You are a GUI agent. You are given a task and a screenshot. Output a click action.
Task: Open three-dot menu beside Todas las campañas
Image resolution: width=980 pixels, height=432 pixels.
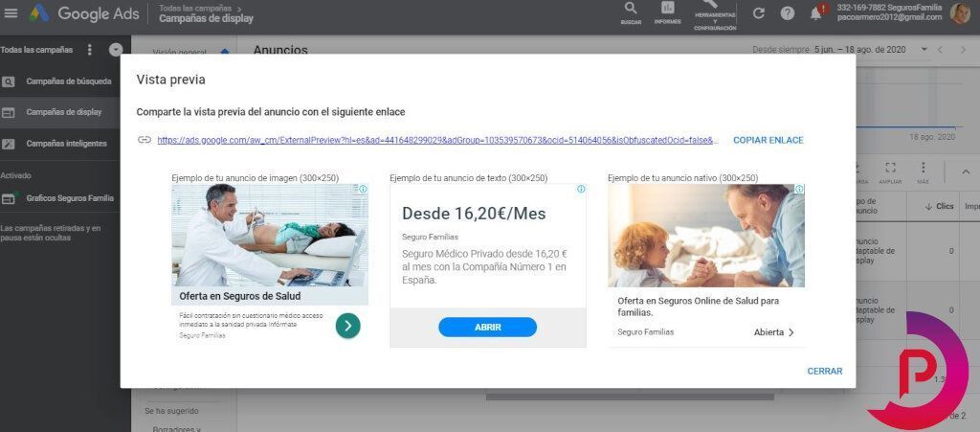[89, 50]
